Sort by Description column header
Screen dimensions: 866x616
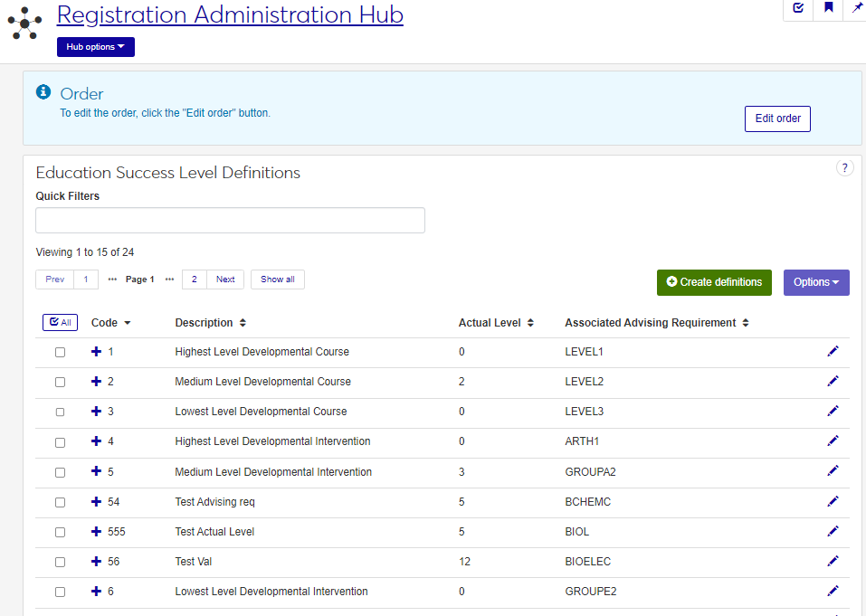pos(210,323)
